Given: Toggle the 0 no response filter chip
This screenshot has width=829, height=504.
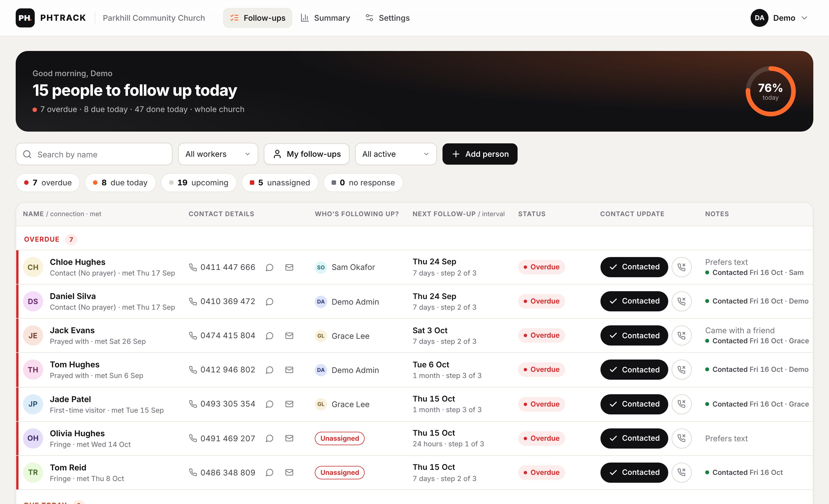Looking at the screenshot, I should (x=363, y=183).
